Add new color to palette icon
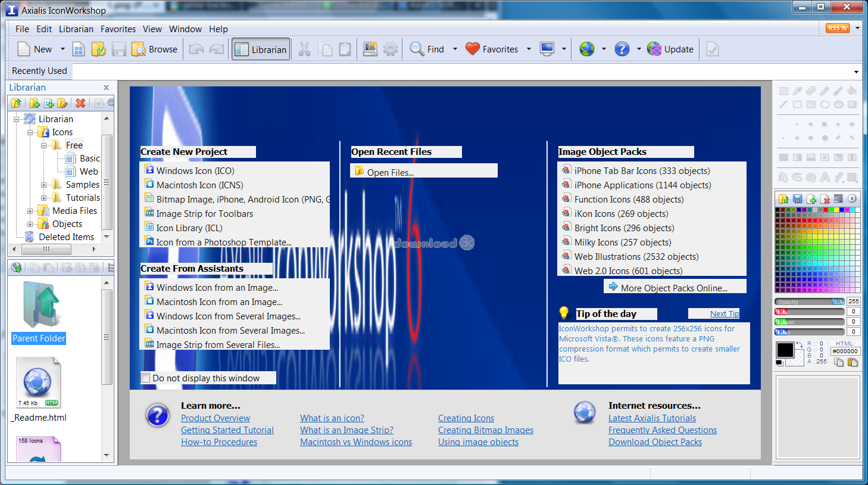Screen dimensions: 868x485 coord(812,198)
